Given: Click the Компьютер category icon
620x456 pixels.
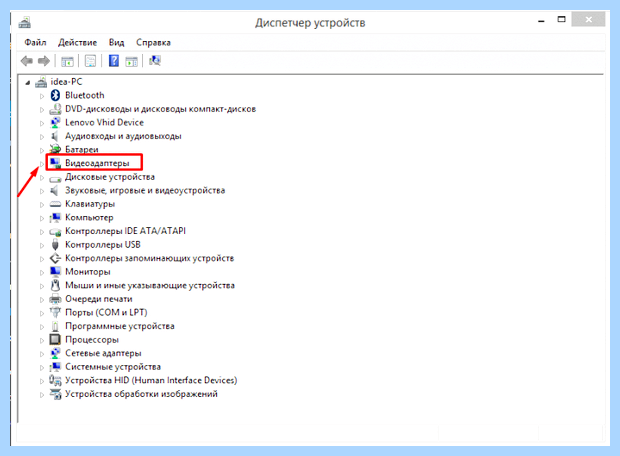Looking at the screenshot, I should [x=55, y=218].
